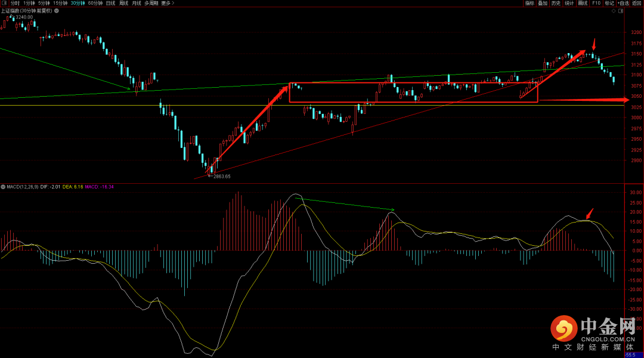Select the 1分钟 period tab
This screenshot has width=644, height=358.
coord(29,3)
